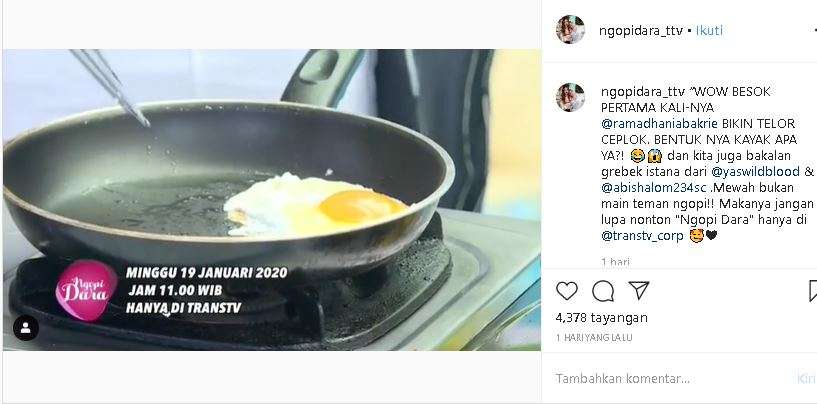817x404 pixels.
Task: Play the fried egg video
Action: tap(271, 199)
